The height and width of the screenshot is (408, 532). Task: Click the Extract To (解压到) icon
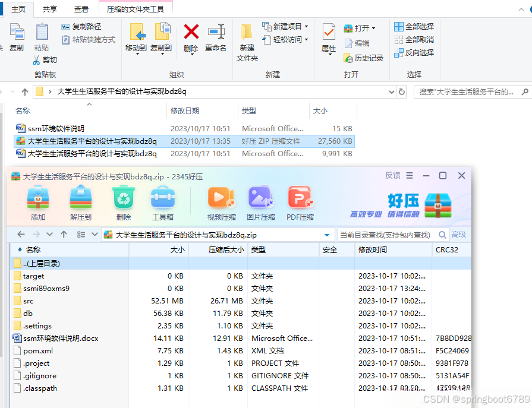coord(81,197)
